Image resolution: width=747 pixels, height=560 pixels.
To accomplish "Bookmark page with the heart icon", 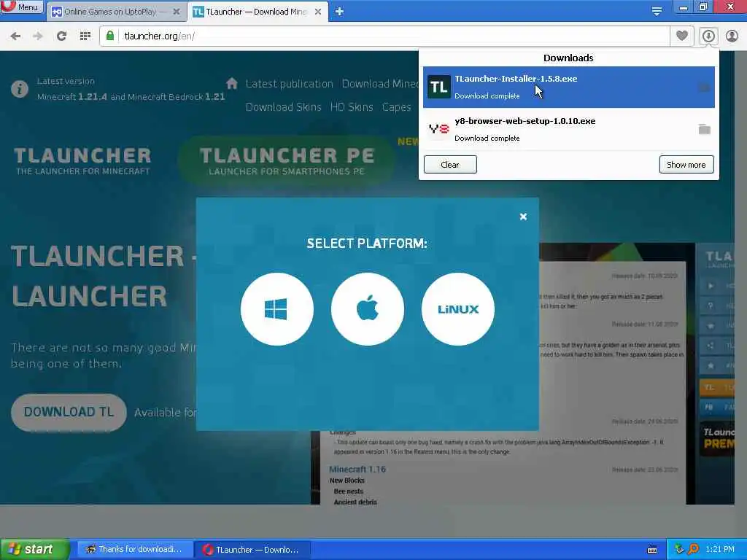I will pyautogui.click(x=682, y=36).
